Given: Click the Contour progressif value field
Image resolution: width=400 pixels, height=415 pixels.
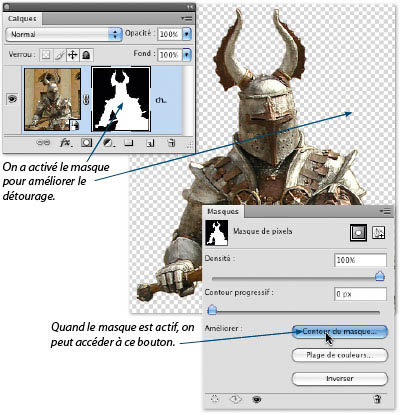Looking at the screenshot, I should pyautogui.click(x=360, y=294).
